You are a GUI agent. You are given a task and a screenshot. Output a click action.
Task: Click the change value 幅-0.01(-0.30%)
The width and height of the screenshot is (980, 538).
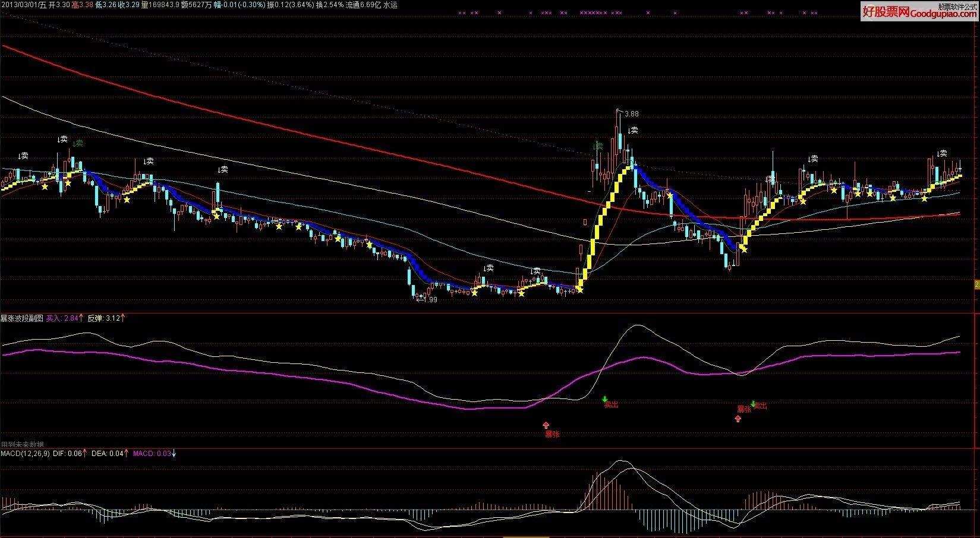click(x=240, y=5)
